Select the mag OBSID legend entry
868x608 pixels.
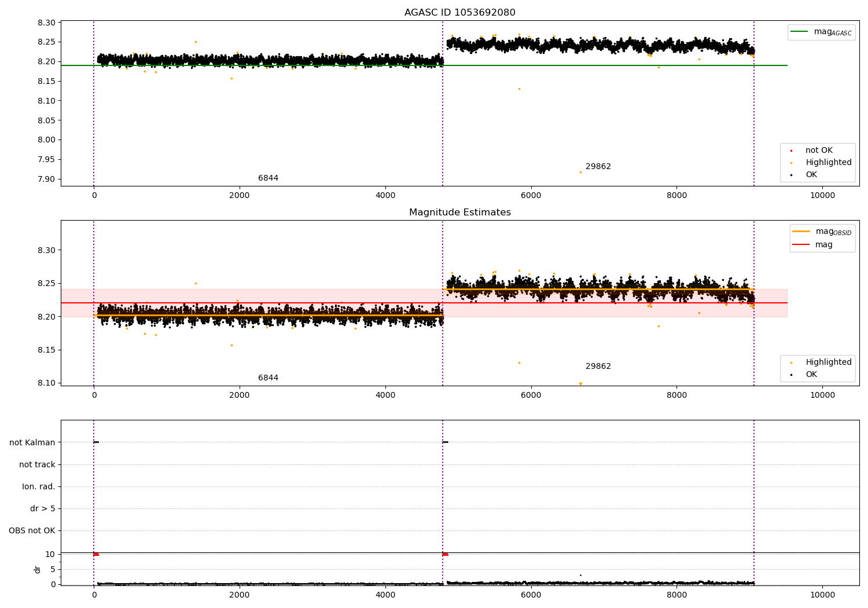(822, 232)
